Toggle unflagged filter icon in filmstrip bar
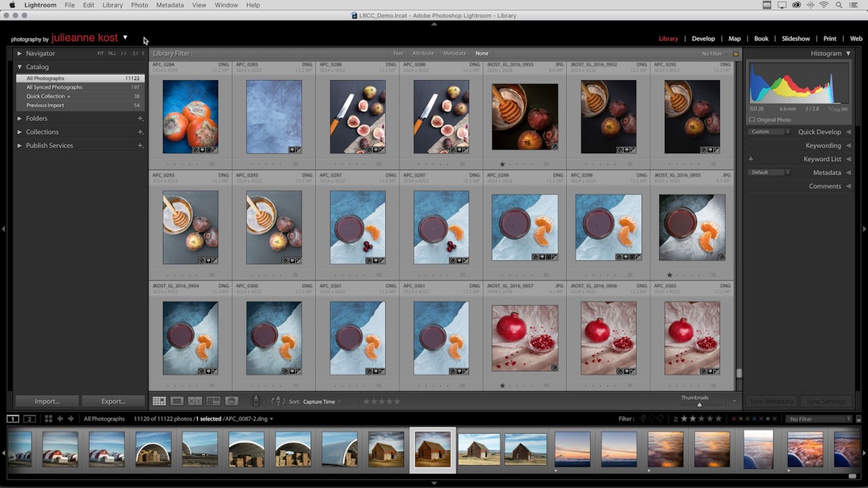The width and height of the screenshot is (868, 488). 652,419
